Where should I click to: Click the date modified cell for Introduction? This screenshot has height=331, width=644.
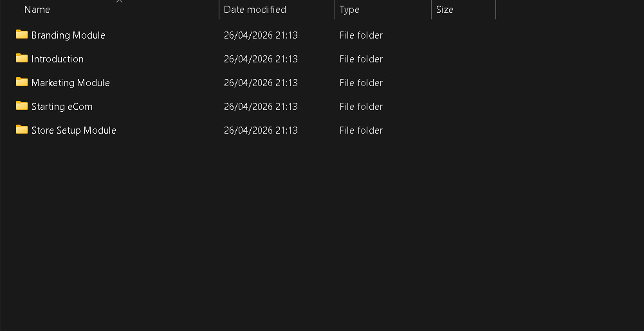261,59
